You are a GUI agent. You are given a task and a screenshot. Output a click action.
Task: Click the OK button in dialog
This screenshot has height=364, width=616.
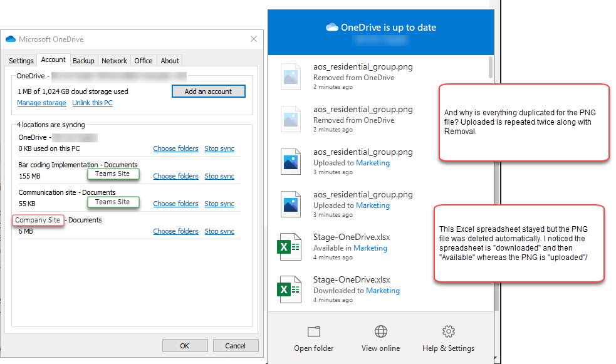pyautogui.click(x=185, y=346)
